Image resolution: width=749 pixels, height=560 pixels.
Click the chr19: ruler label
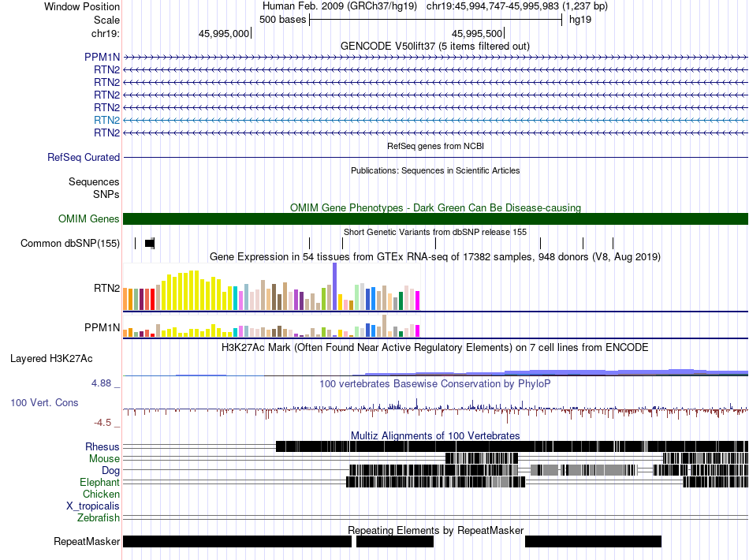click(x=105, y=33)
